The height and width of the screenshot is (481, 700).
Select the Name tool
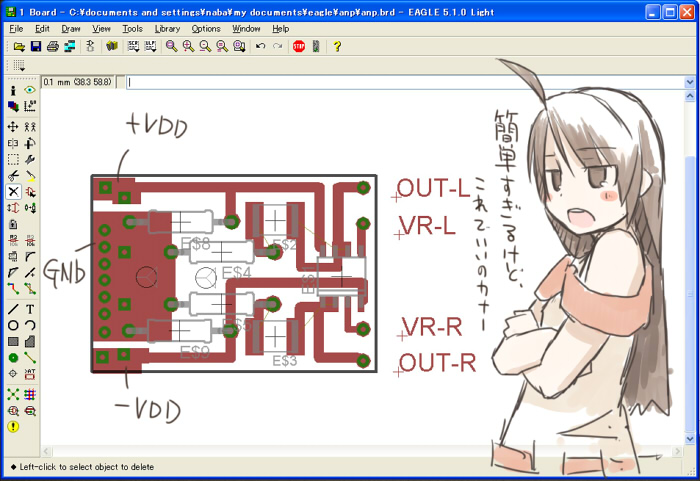click(x=13, y=241)
